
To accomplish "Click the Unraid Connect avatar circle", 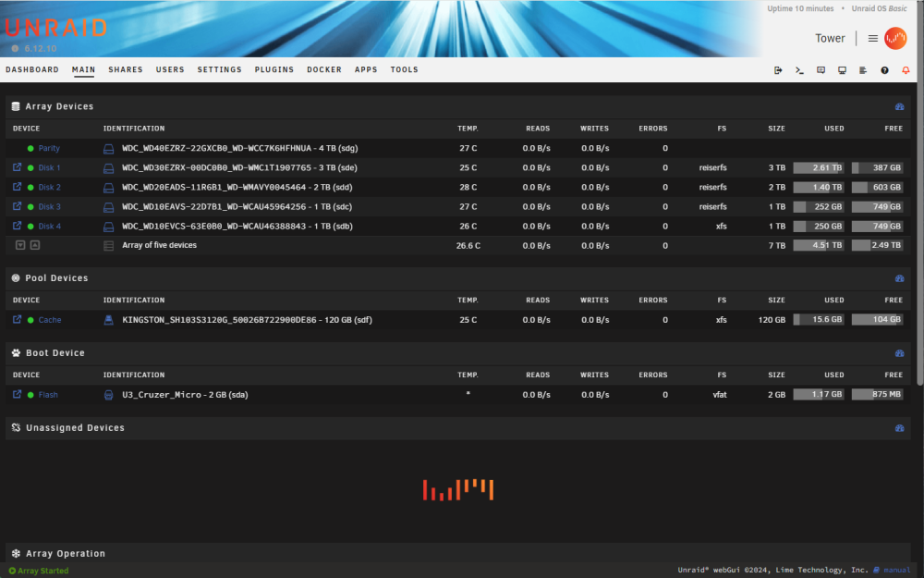I will point(895,38).
